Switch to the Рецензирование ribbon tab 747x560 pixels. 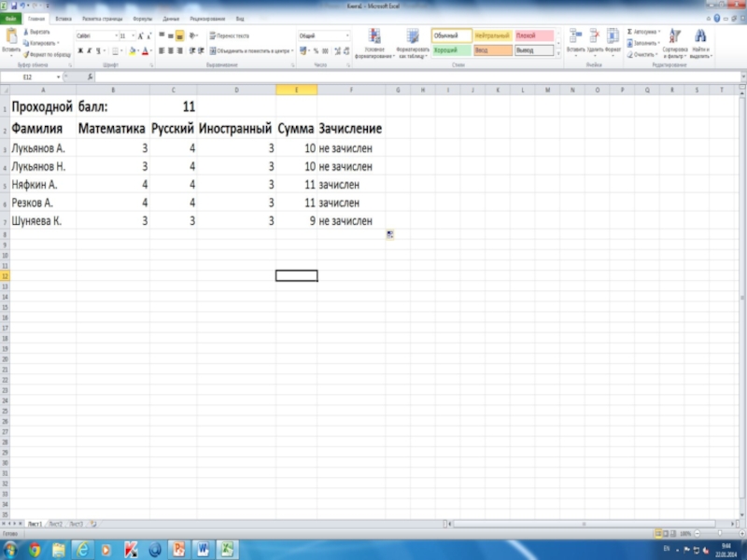click(x=207, y=19)
